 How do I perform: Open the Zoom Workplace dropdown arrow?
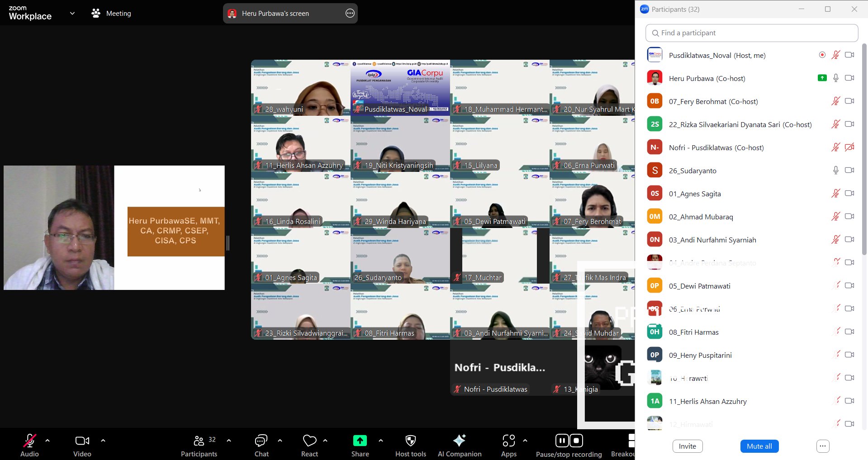[x=72, y=14]
